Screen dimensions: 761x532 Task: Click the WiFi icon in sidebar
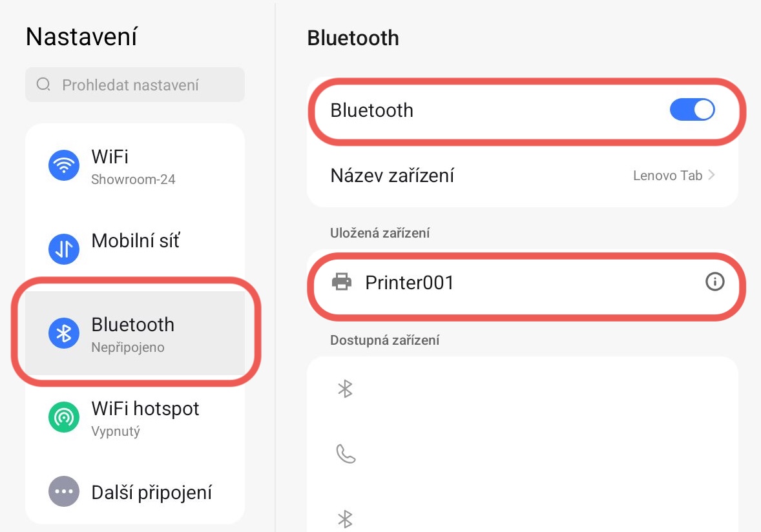(64, 166)
